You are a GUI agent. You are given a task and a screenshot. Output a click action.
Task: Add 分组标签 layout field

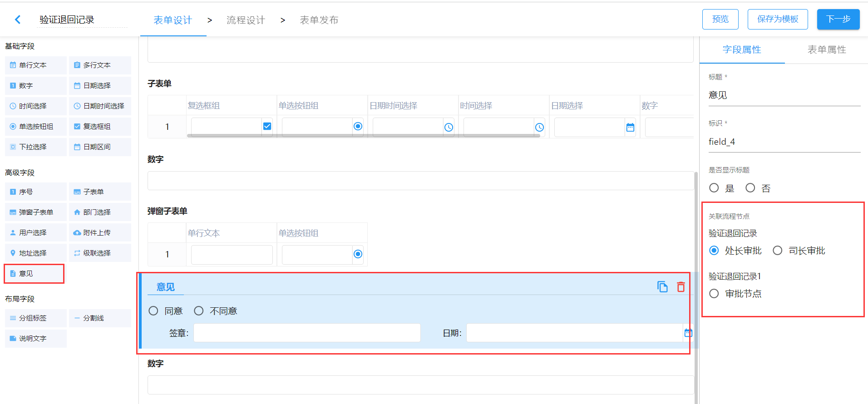tap(36, 318)
